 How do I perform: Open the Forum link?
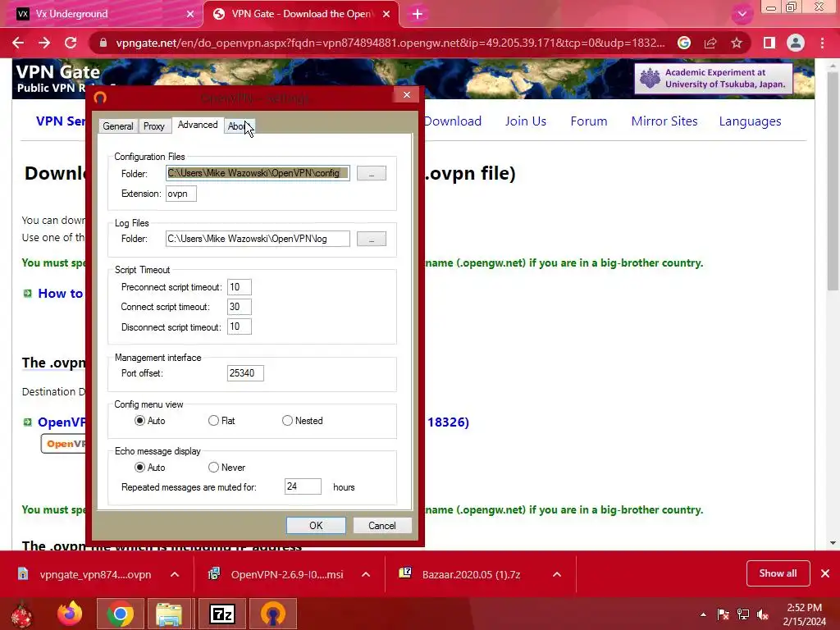click(x=589, y=121)
